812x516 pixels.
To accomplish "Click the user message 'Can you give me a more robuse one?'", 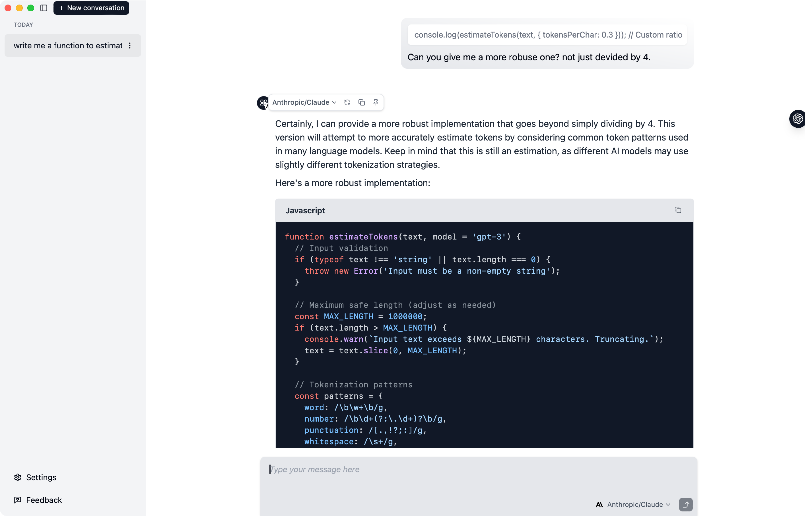I will (x=529, y=57).
